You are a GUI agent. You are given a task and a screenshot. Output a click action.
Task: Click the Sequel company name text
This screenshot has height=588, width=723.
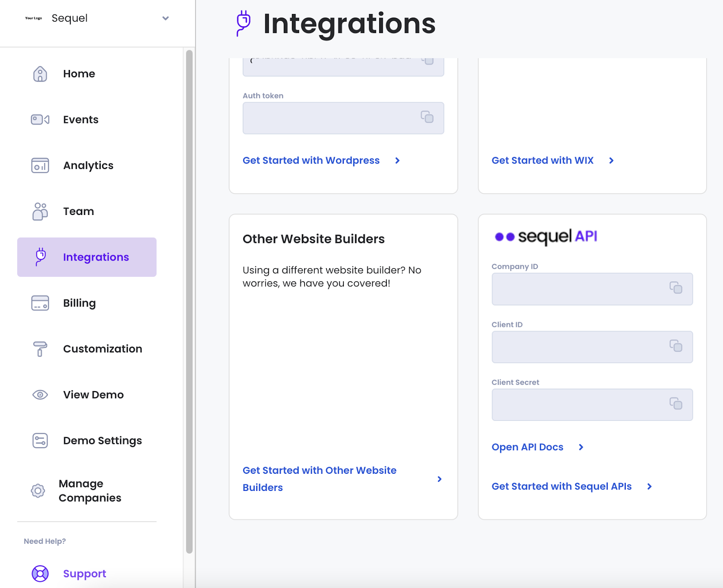click(70, 19)
